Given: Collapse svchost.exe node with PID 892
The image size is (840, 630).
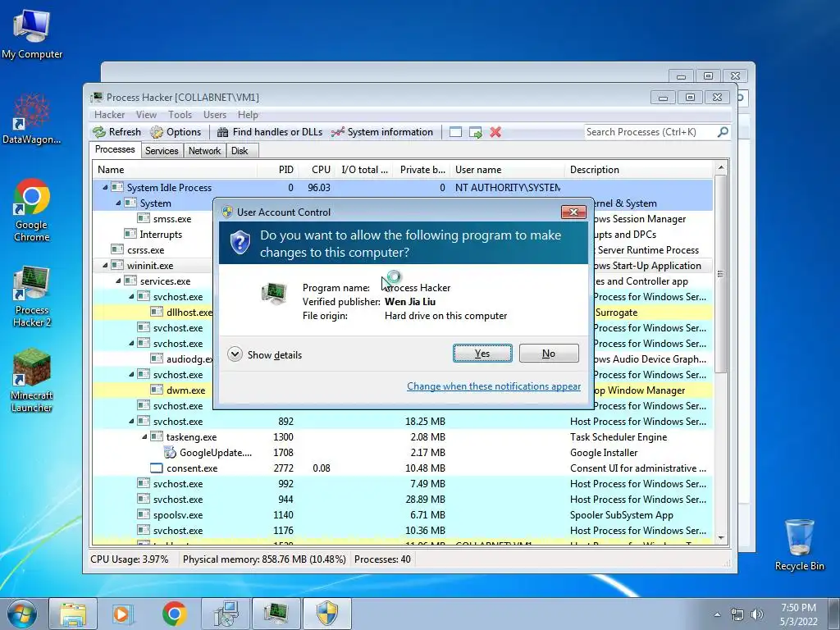Looking at the screenshot, I should [x=131, y=421].
